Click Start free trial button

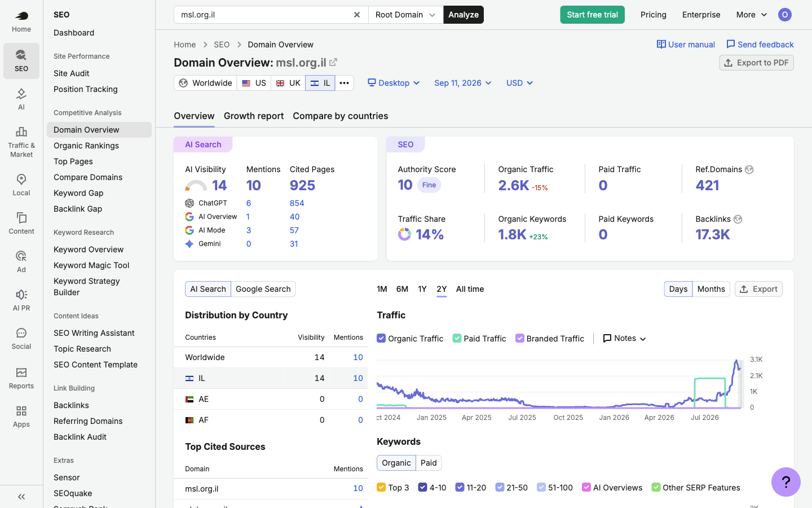[592, 15]
